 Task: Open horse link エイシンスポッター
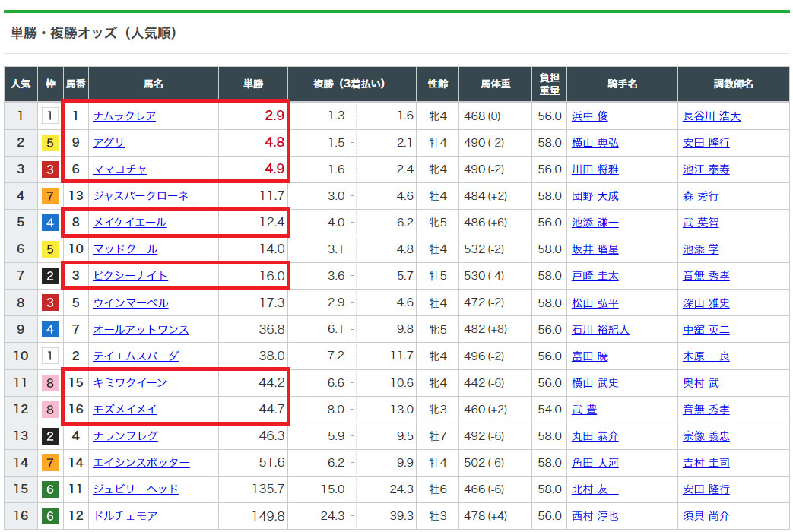[141, 463]
